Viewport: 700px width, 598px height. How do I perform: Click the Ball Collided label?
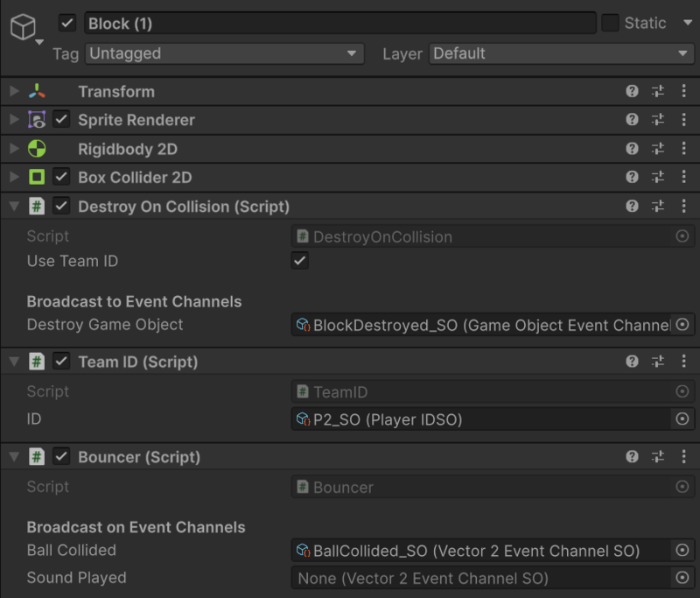72,550
